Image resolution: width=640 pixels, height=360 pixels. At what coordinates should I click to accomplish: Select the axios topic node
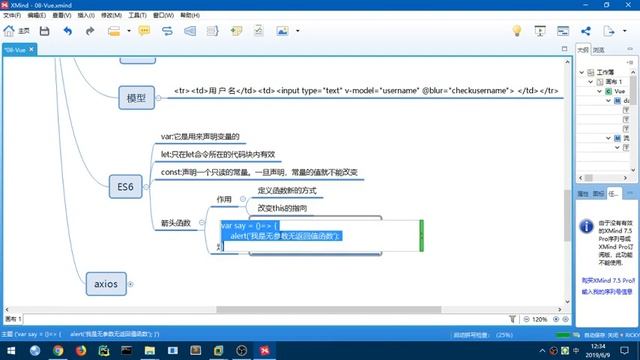point(106,284)
